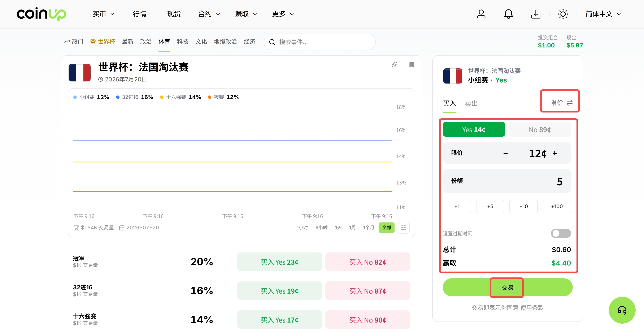Viewport: 644px width, 332px height.
Task: Click the 搜索事件 search field
Action: point(319,42)
